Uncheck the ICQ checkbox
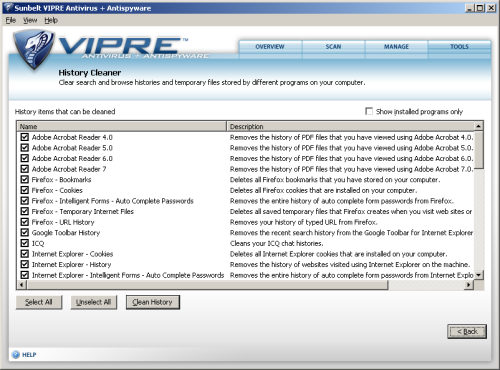This screenshot has width=500, height=370. point(25,243)
